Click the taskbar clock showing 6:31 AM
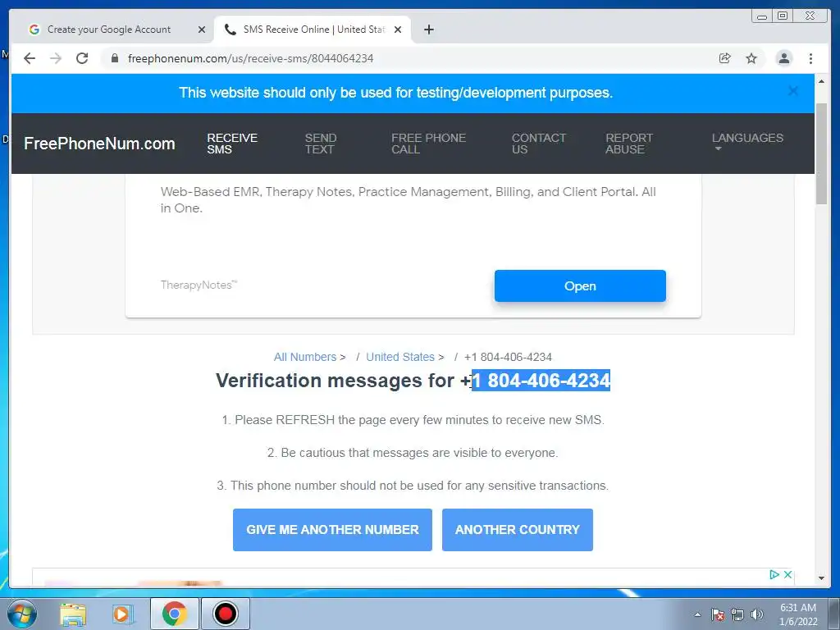This screenshot has height=630, width=840. click(x=798, y=614)
